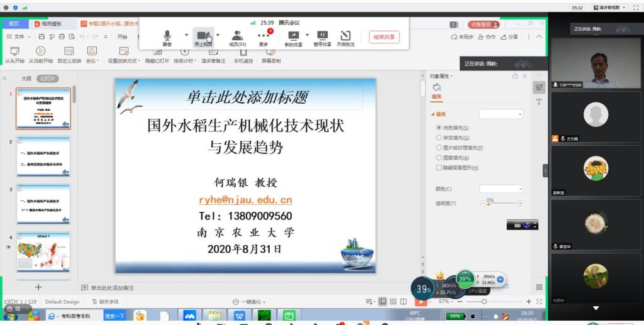Select 渐变填充 gradient fill radio button
This screenshot has height=325, width=644.
(439, 138)
